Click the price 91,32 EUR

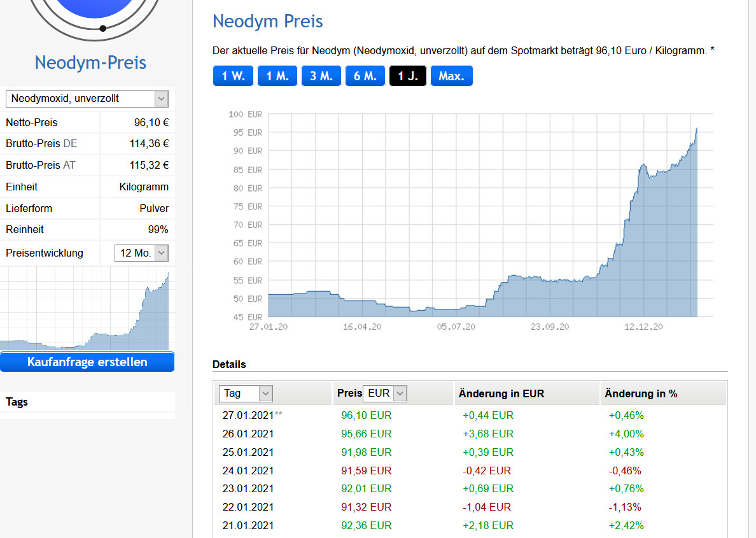point(367,507)
